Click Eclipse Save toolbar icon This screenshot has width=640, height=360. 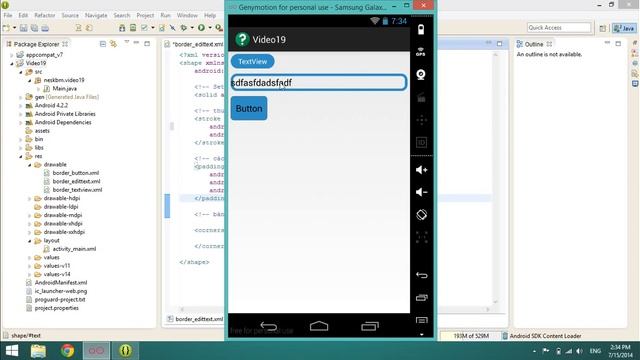24,28
